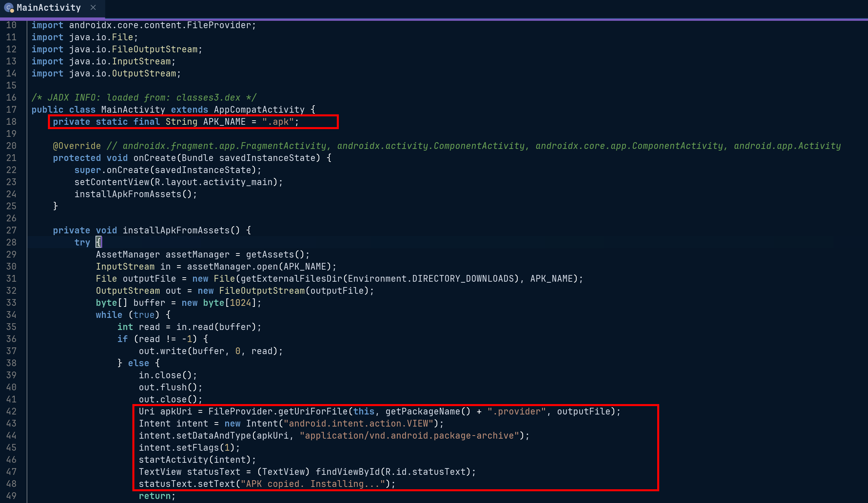Click in.close() call
Viewport: 868px width, 503px height.
[x=168, y=375]
